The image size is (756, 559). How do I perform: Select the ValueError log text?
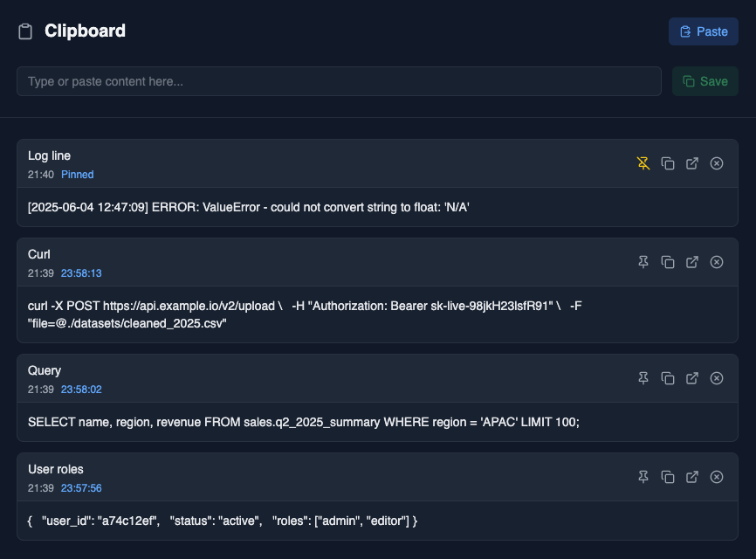coord(248,207)
